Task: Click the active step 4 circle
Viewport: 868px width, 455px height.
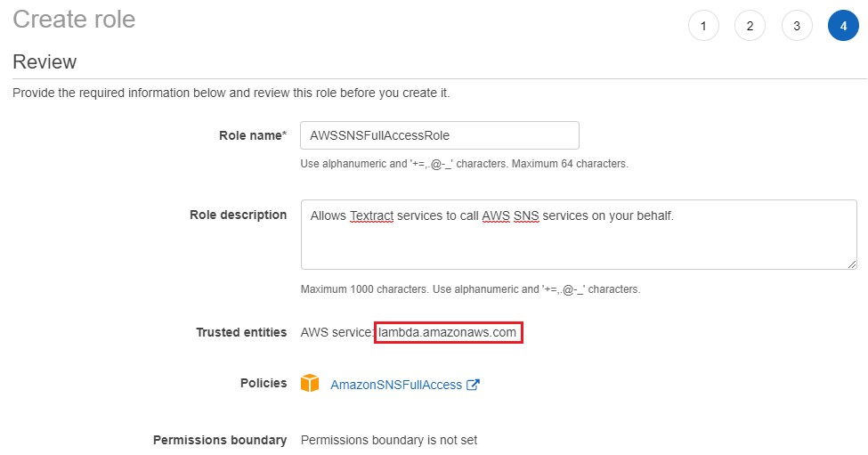Action: pos(842,26)
